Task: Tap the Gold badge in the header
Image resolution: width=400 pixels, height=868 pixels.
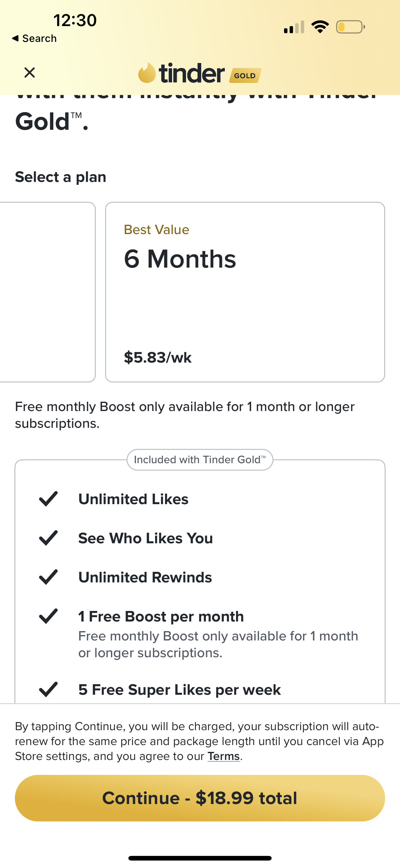Action: point(245,75)
